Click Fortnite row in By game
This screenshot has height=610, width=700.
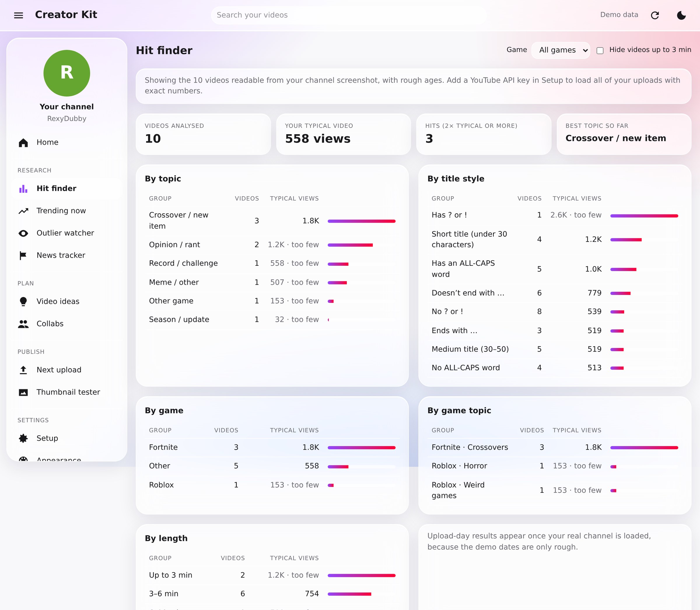pos(272,447)
